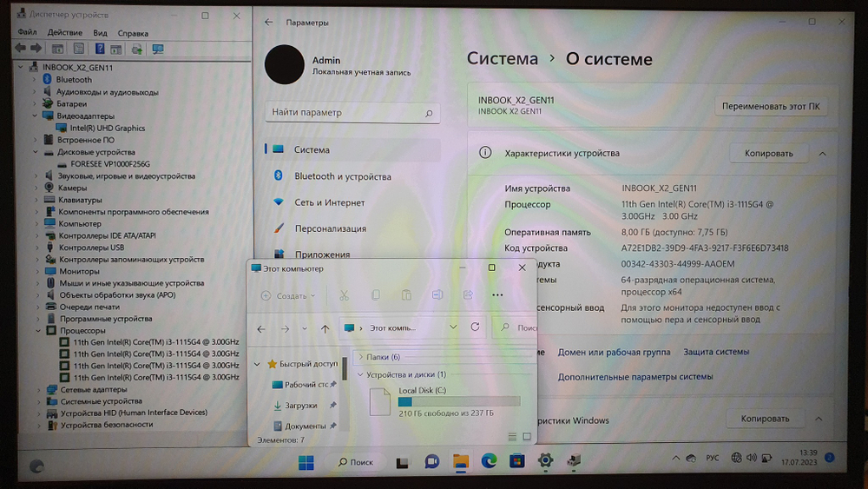Image resolution: width=868 pixels, height=489 pixels.
Task: Expand the Папки (6) group
Action: [361, 357]
